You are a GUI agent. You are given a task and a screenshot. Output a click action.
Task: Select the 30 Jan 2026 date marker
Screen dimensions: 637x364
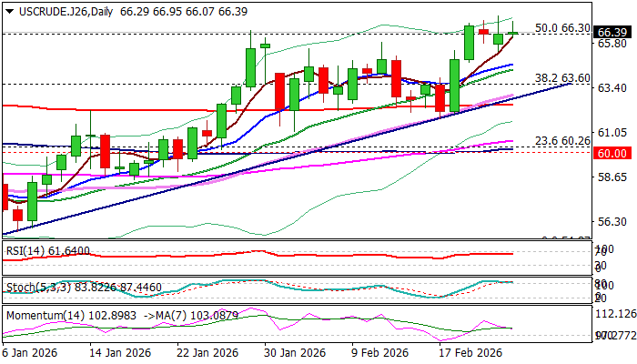point(295,353)
